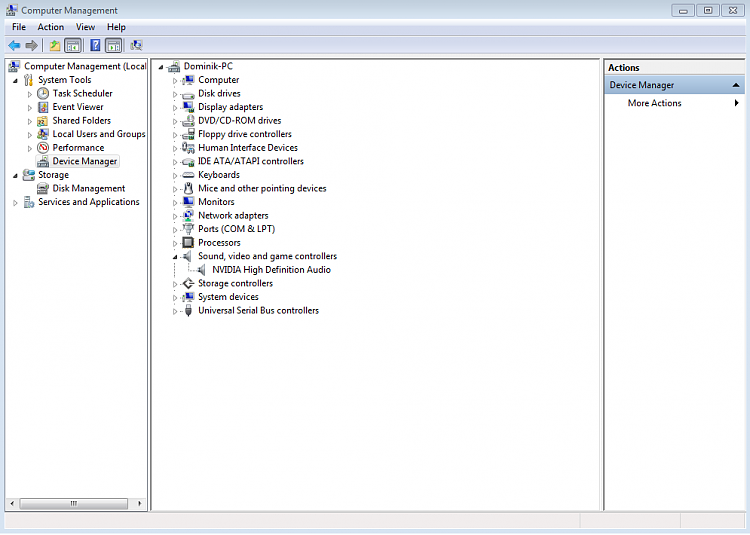Click the Up one level folder icon
This screenshot has height=535, width=750.
(55, 45)
